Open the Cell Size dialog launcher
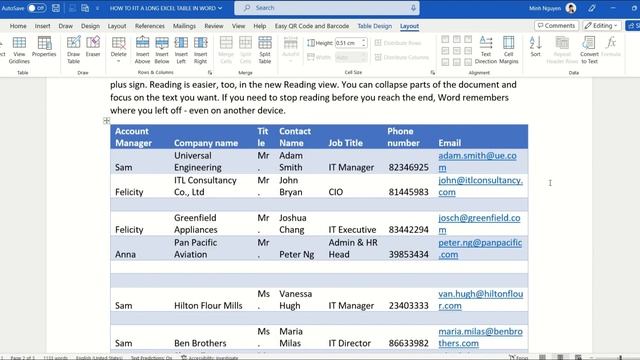 click(433, 73)
